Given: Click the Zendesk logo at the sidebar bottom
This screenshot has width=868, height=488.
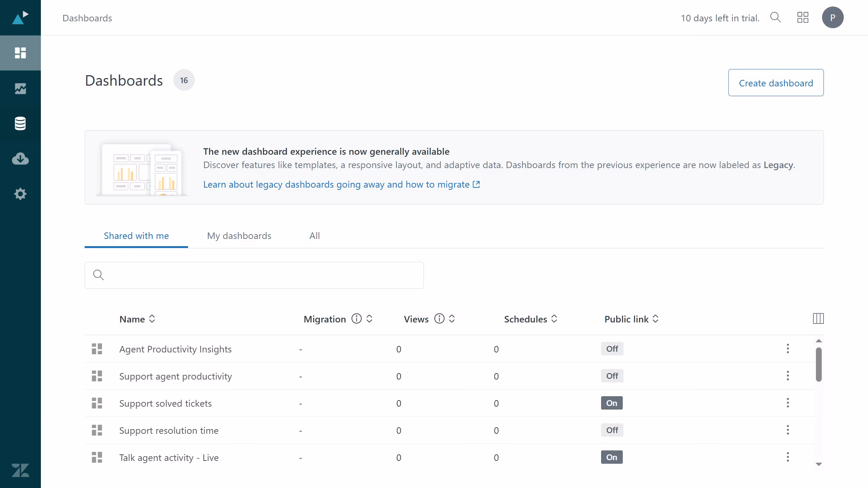Looking at the screenshot, I should [20, 470].
